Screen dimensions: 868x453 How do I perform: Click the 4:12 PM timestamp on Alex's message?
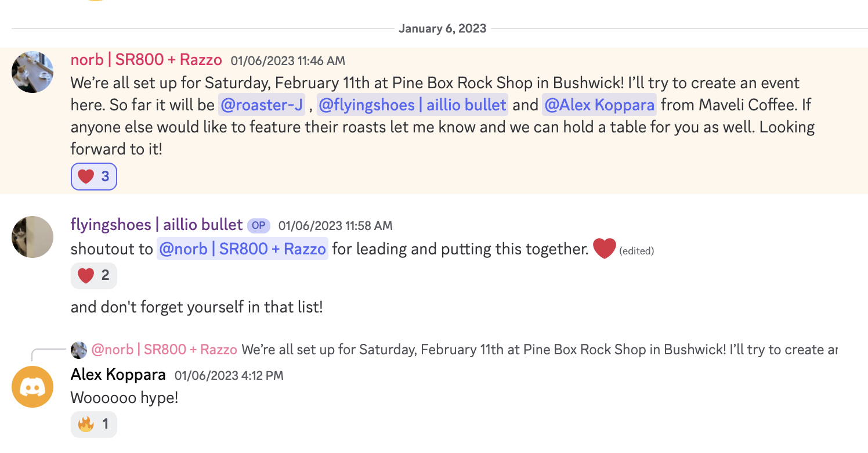(229, 375)
